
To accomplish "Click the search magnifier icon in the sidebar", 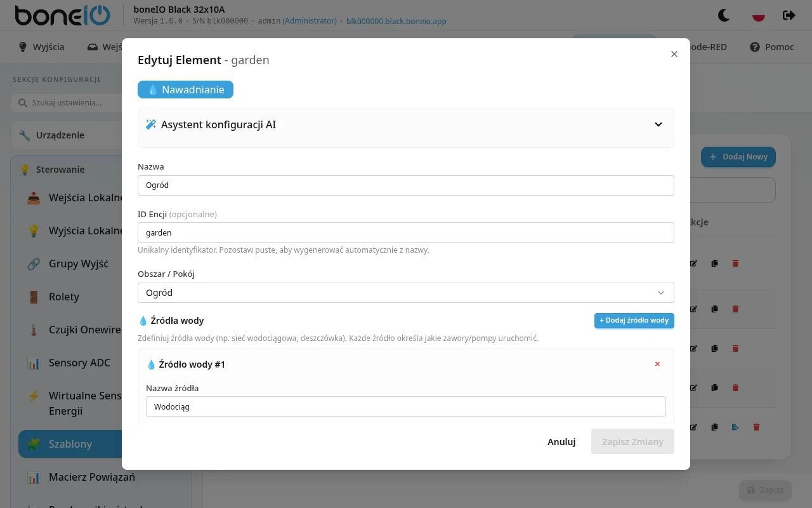I will [x=23, y=102].
